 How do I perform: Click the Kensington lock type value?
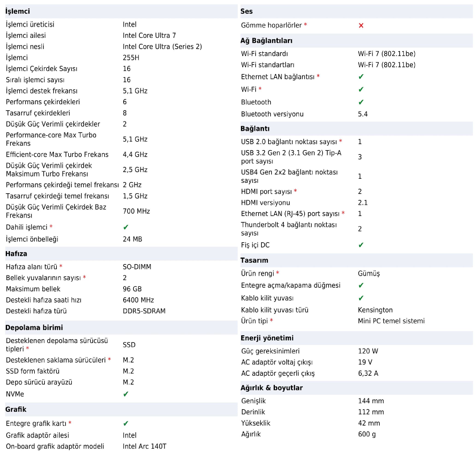[375, 310]
